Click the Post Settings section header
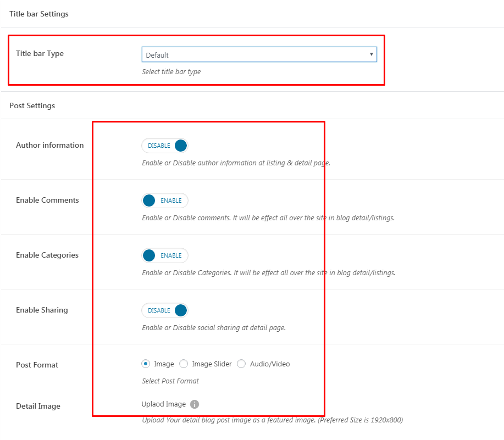Screen dimensions: 504x440 pos(32,105)
